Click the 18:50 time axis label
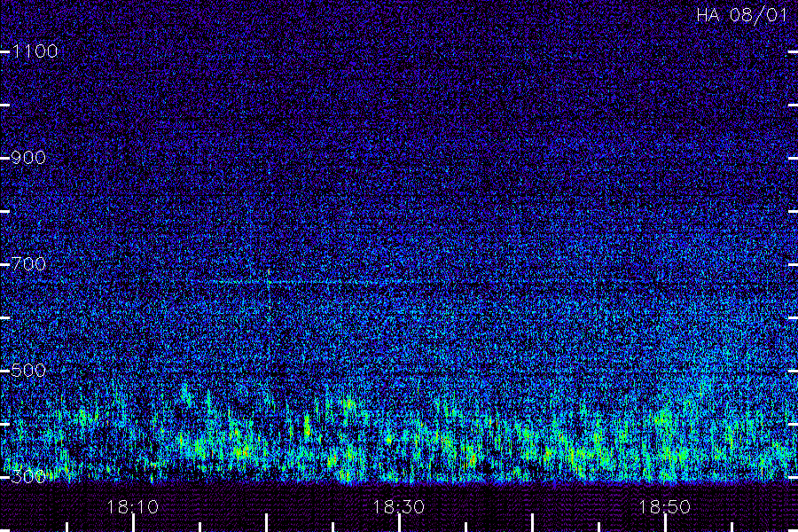The image size is (798, 532). pos(665,506)
